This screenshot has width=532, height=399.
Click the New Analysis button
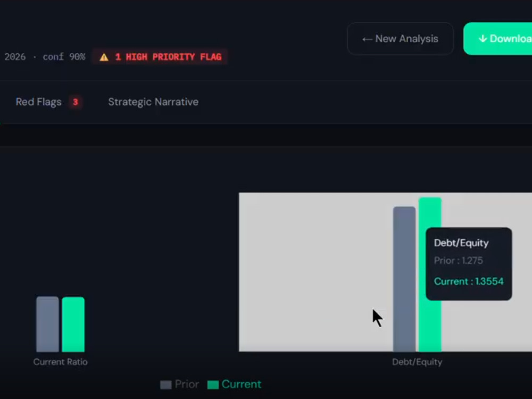[x=401, y=39]
